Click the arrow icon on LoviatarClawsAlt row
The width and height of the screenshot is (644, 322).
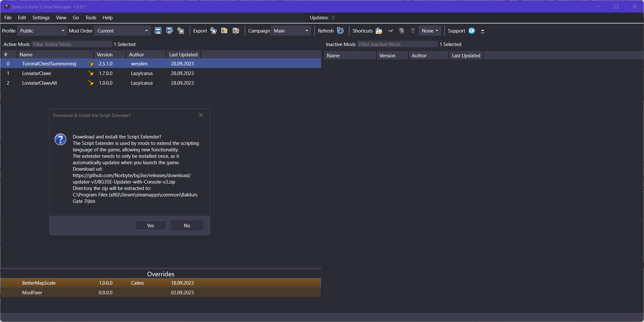[x=91, y=83]
